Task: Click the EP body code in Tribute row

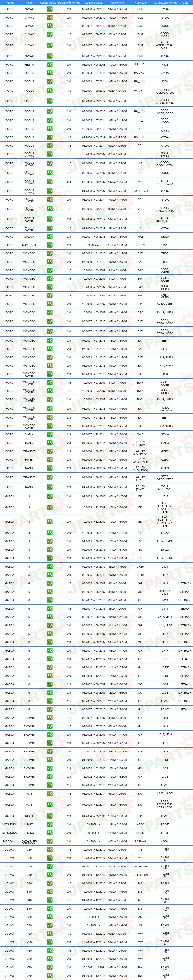Action: (140, 816)
